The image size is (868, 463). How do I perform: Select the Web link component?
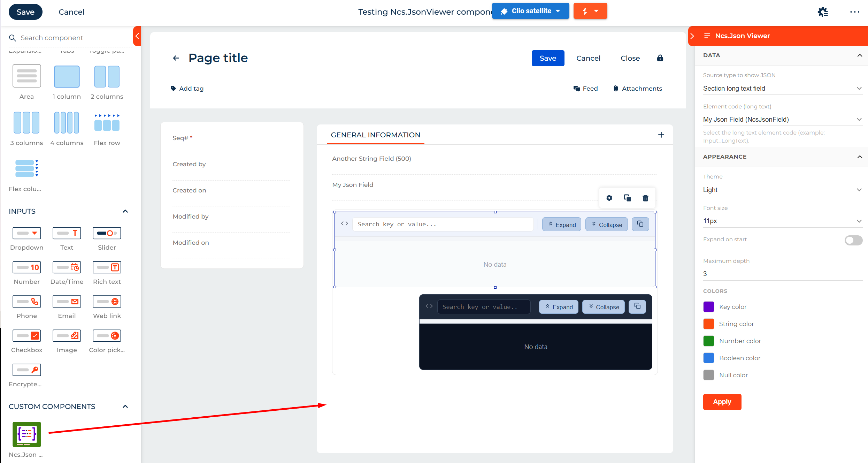point(107,302)
